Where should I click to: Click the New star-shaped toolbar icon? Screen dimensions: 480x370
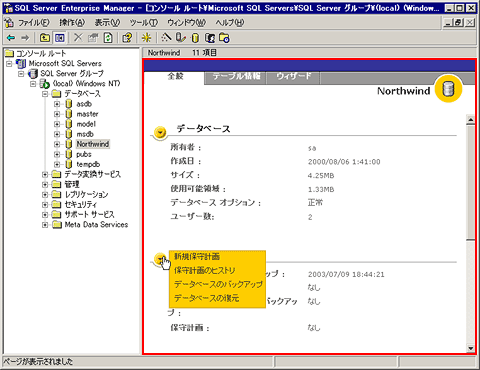(x=146, y=38)
